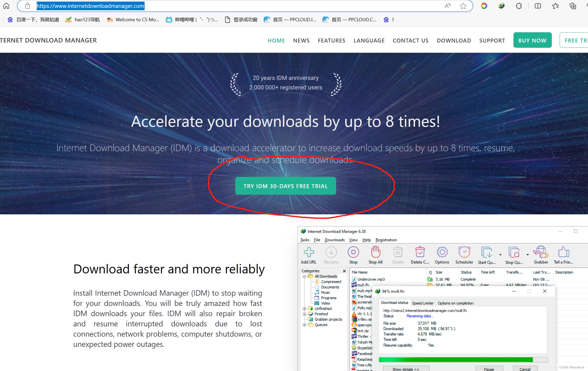Open the Collections icon in toolbar

[573, 6]
